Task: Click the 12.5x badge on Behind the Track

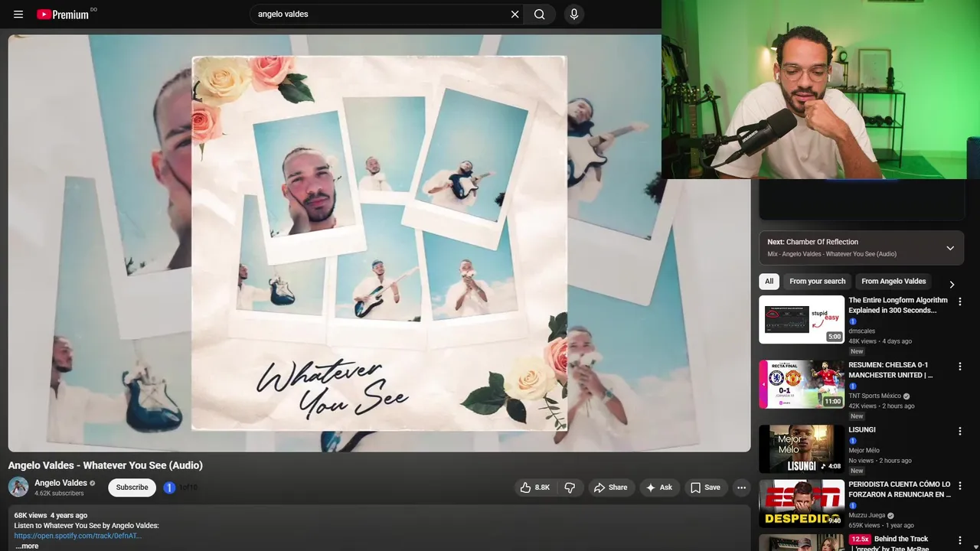Action: coord(860,539)
